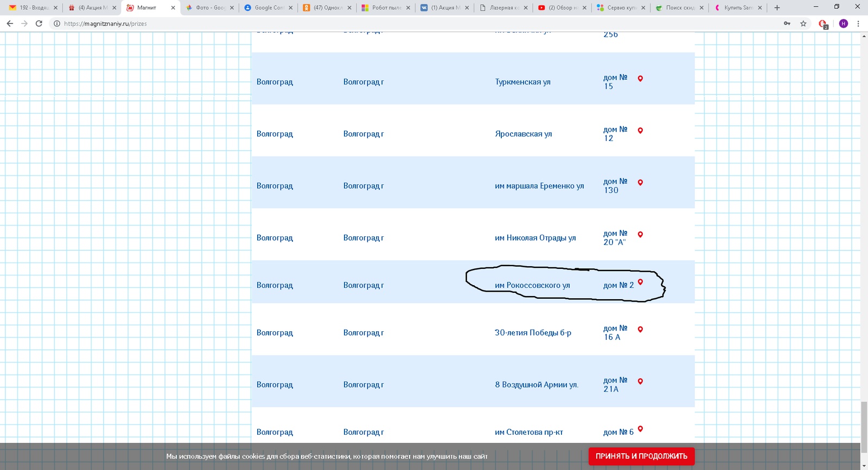The image size is (868, 470).
Task: Click map pin for Ярославская ул
Action: pyautogui.click(x=640, y=131)
